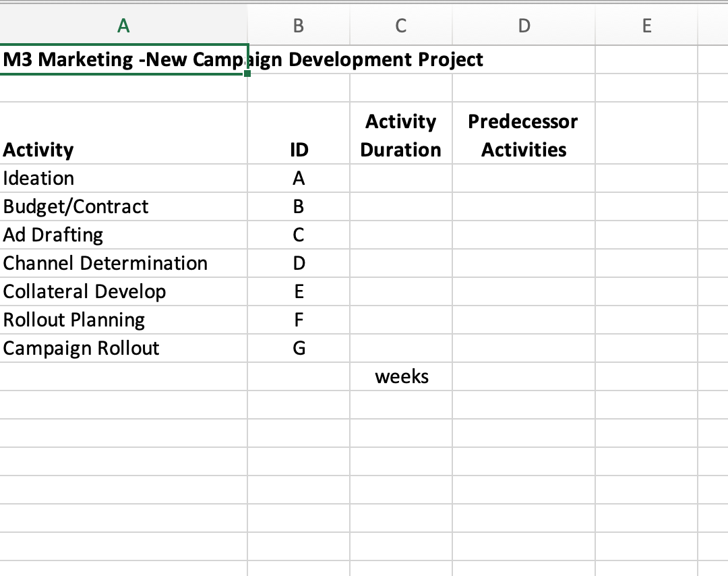This screenshot has height=576, width=728.
Task: Select column B header
Action: point(299,26)
